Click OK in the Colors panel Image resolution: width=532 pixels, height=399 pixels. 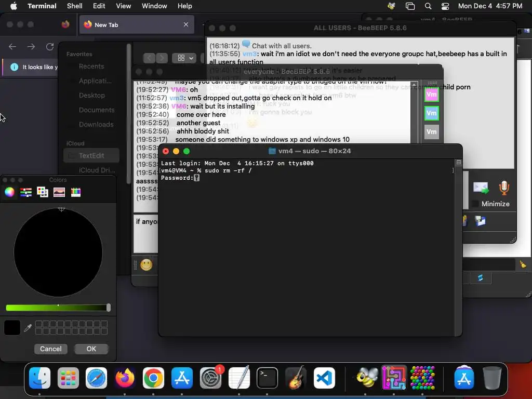pyautogui.click(x=91, y=349)
